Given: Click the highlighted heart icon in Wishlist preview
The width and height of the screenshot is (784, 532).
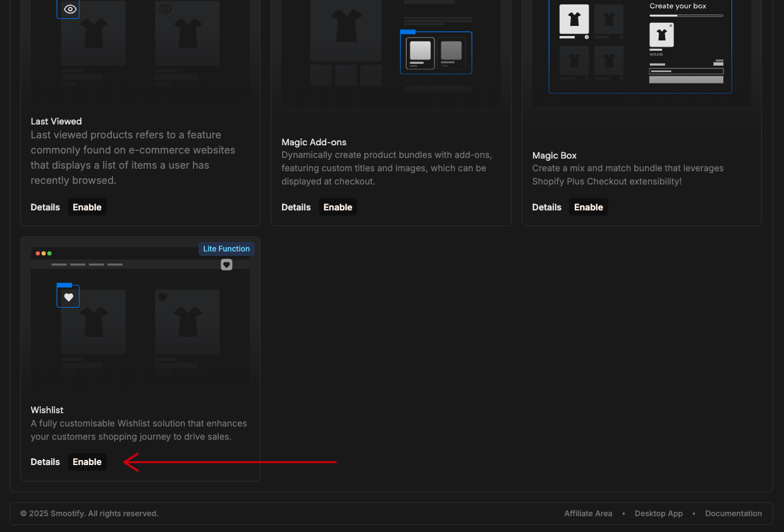Looking at the screenshot, I should click(x=68, y=297).
